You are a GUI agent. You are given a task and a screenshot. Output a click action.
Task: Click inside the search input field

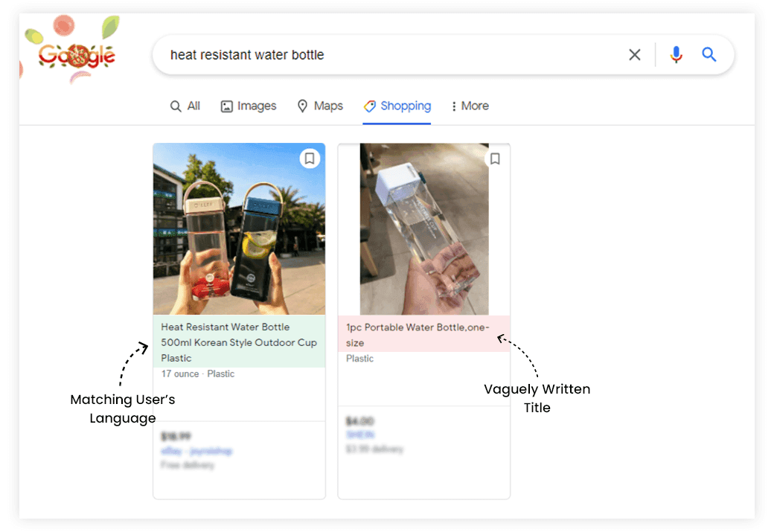click(x=335, y=54)
